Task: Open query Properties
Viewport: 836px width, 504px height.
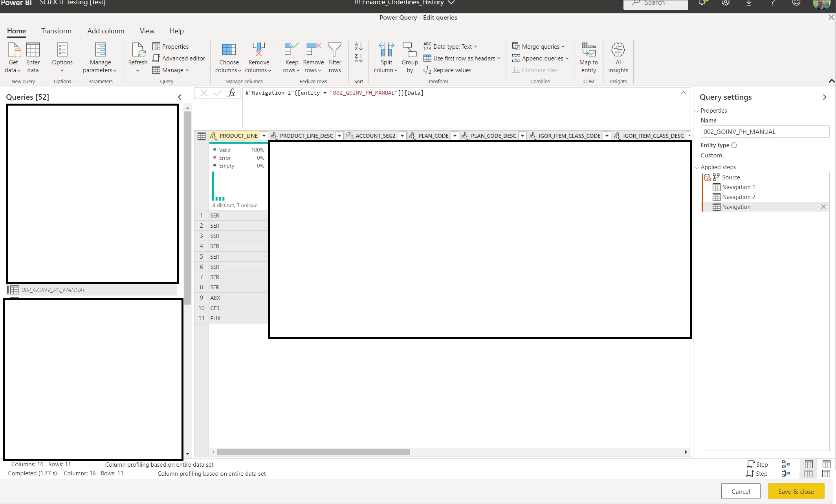Action: 170,46
